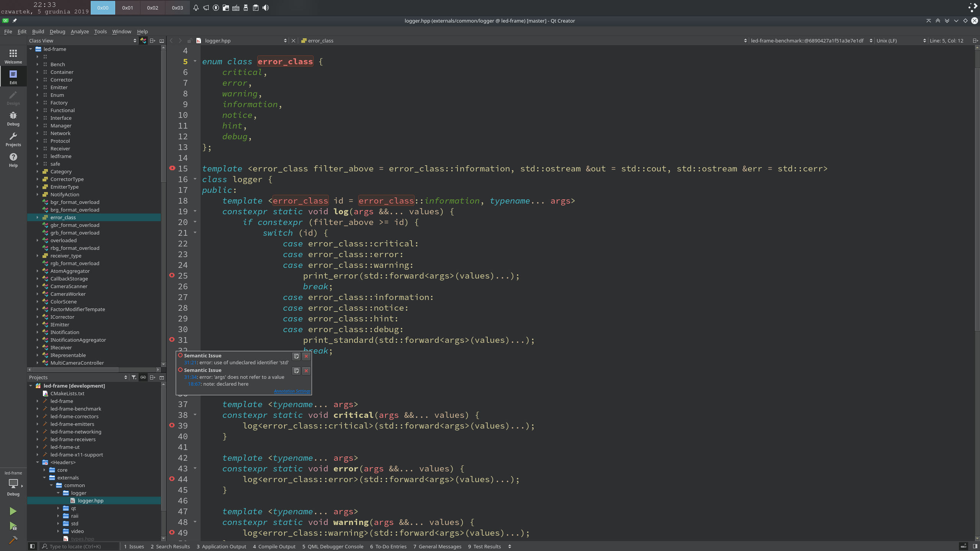The width and height of the screenshot is (980, 551).
Task: Toggle show subprojects in Class View
Action: pyautogui.click(x=143, y=41)
